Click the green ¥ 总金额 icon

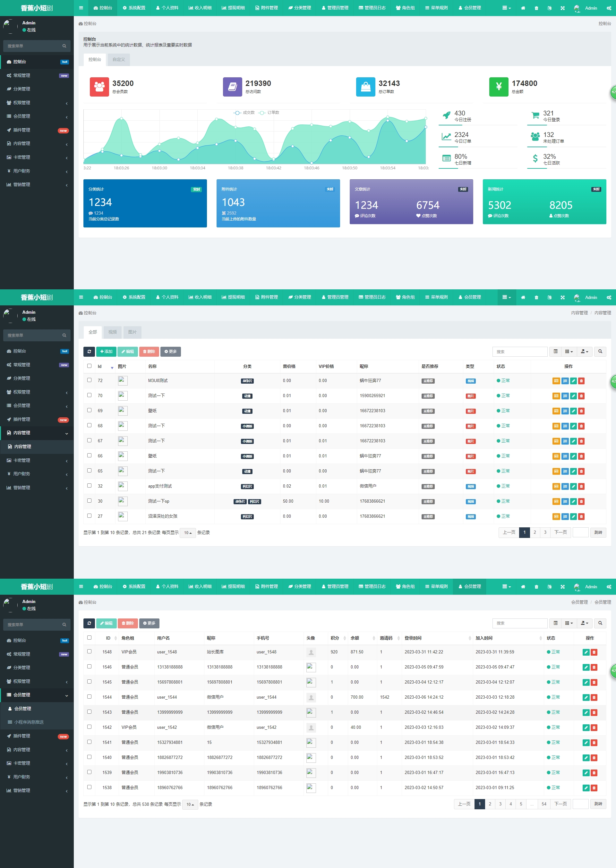coord(498,87)
